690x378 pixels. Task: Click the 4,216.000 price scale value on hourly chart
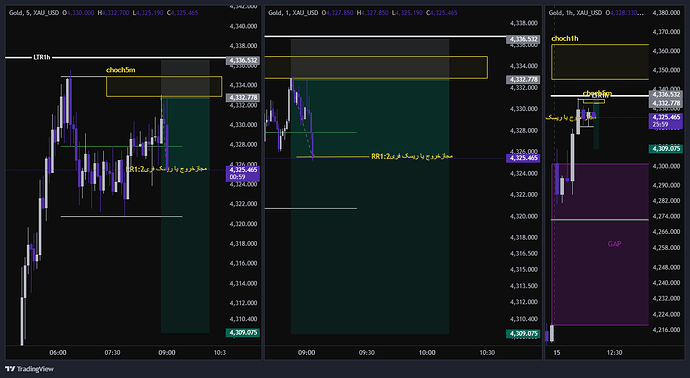667,330
